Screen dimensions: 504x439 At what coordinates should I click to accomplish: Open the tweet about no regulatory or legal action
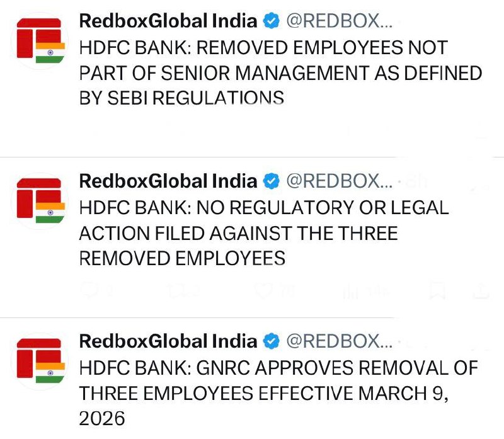coord(263,233)
